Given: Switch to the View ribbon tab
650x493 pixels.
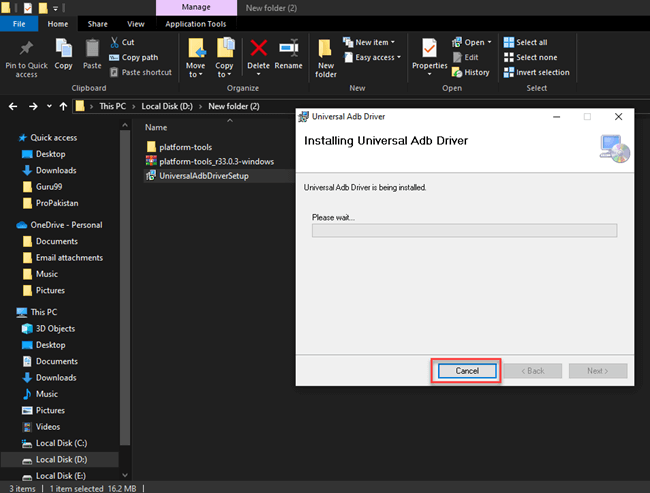Looking at the screenshot, I should pos(136,23).
